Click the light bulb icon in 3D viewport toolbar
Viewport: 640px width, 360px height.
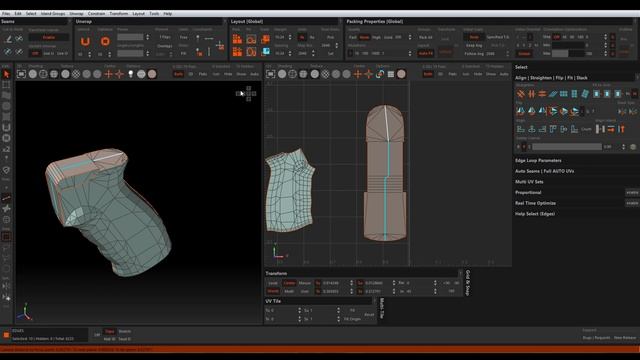[x=131, y=74]
